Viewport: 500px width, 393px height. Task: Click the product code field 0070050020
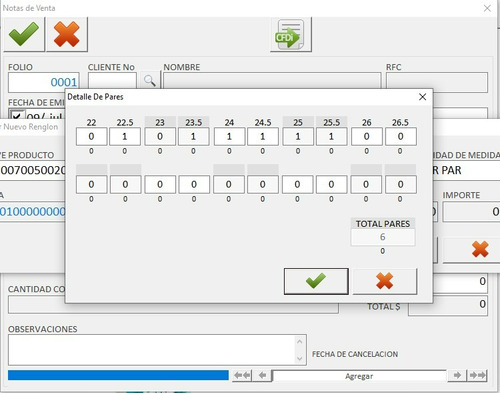(x=33, y=171)
